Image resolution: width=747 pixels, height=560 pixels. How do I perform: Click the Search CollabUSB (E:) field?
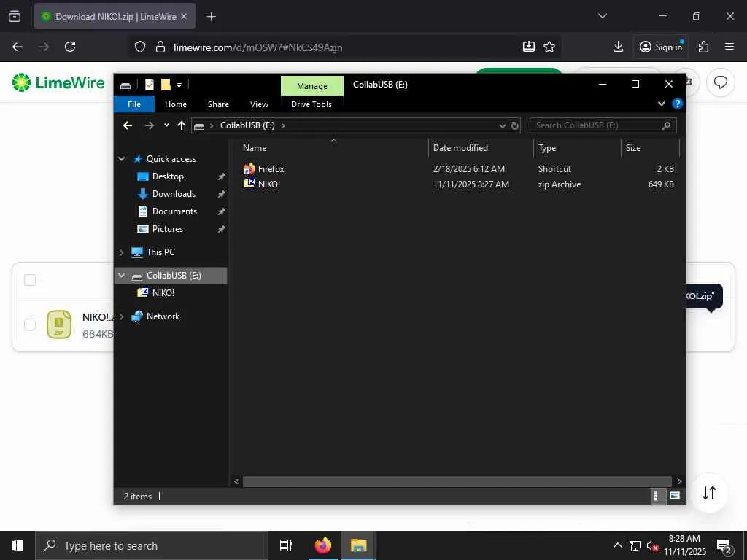pyautogui.click(x=603, y=125)
